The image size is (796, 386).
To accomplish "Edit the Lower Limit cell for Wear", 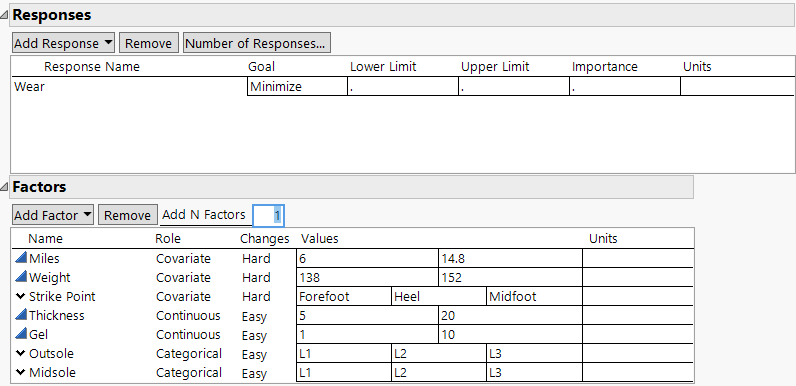I will tap(403, 86).
